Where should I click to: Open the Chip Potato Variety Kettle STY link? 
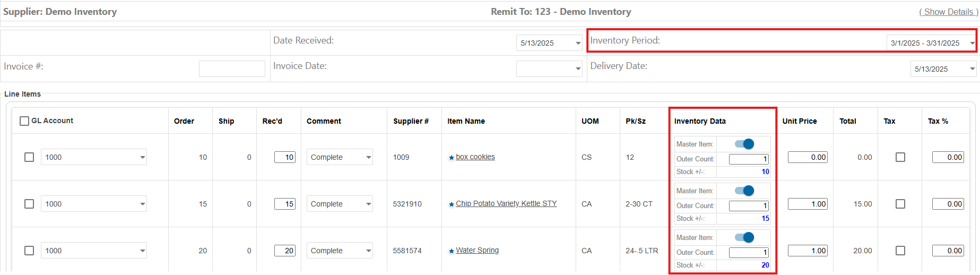tap(506, 204)
